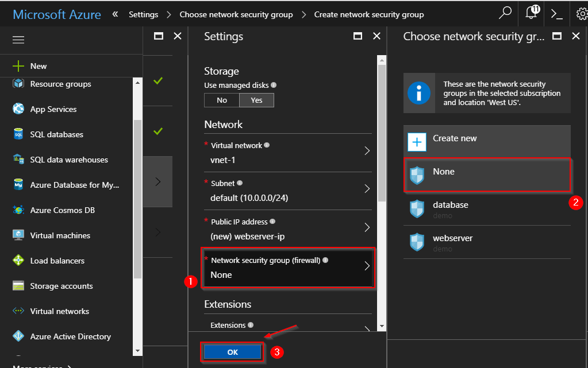The height and width of the screenshot is (368, 588).
Task: Launch Cloud Shell from top bar
Action: (x=556, y=14)
